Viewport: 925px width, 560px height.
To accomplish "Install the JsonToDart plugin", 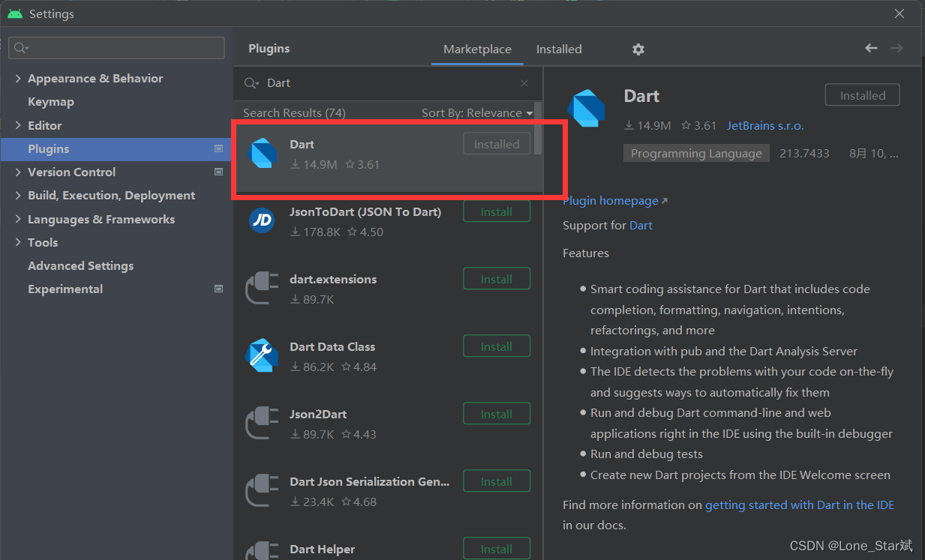I will (497, 211).
